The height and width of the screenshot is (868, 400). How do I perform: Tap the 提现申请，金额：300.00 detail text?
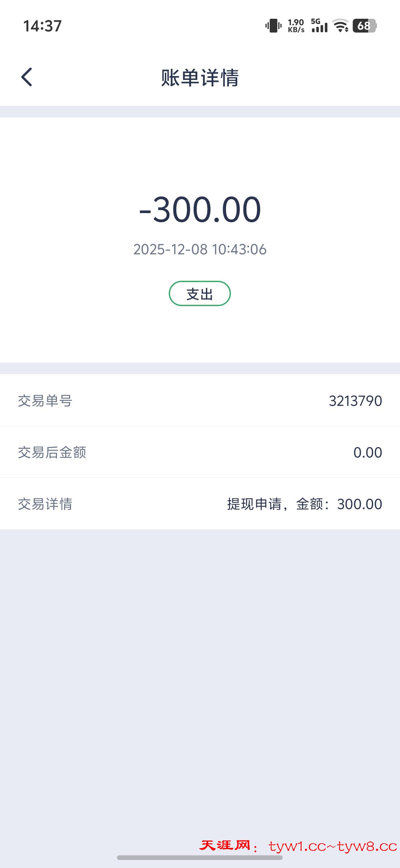tap(304, 504)
